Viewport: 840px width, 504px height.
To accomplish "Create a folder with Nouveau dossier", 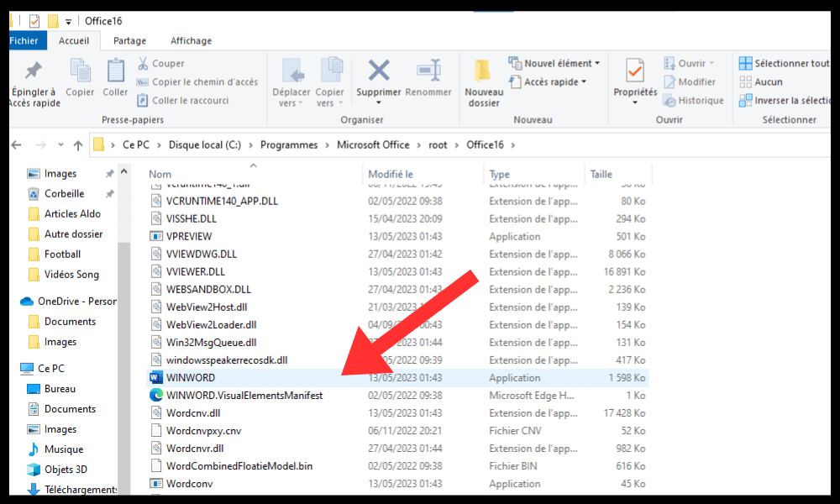I will 484,83.
